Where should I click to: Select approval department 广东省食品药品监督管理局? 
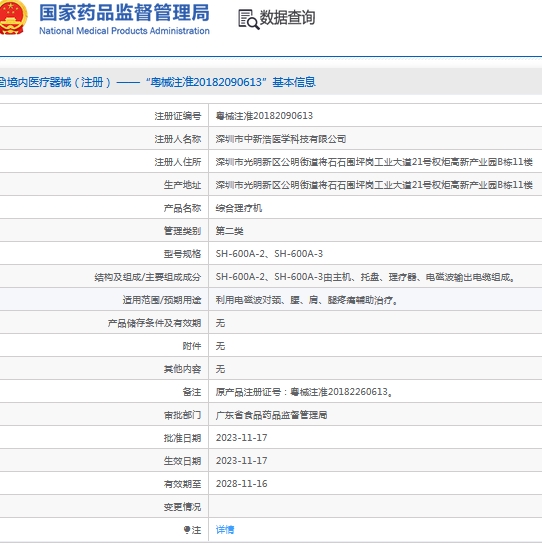coord(272,415)
